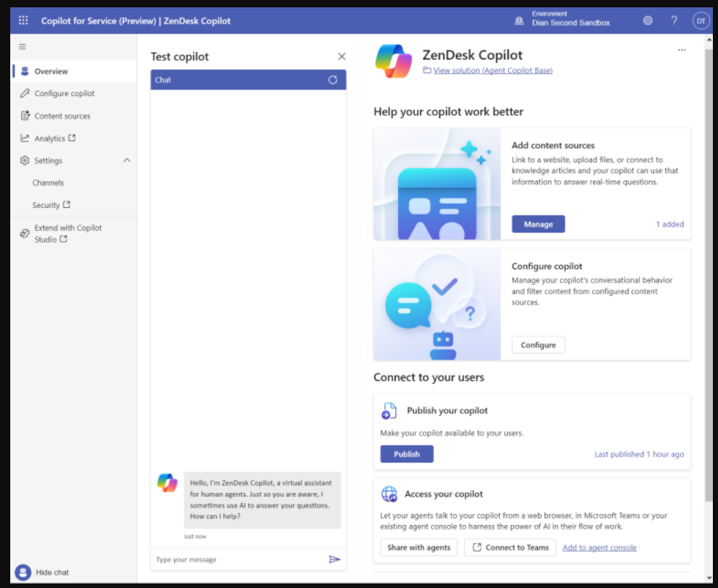The height and width of the screenshot is (588, 718).
Task: Click 'Last published 1 hour ago' text
Action: (639, 454)
